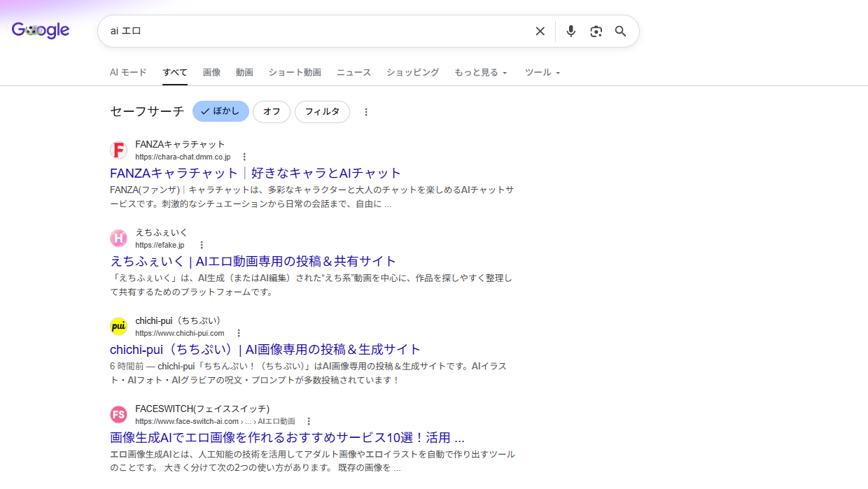Submit query with magnifying glass icon
The height and width of the screenshot is (489, 868).
pos(620,31)
